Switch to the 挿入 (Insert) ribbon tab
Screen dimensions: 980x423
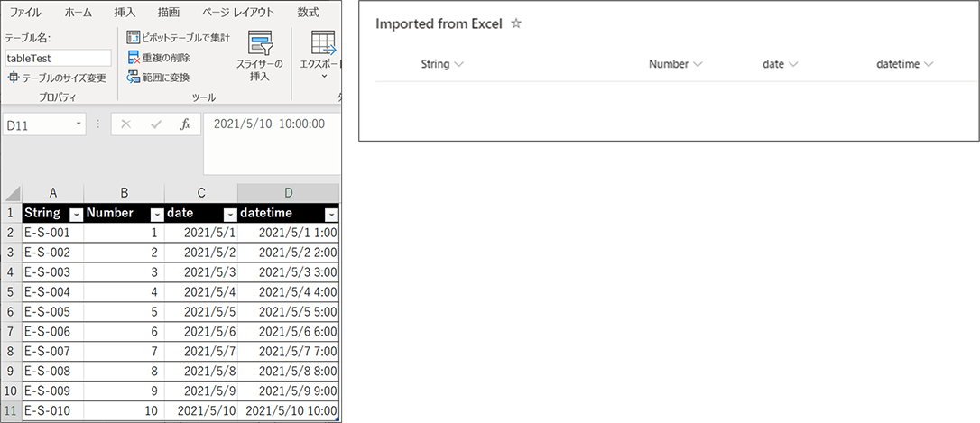125,12
